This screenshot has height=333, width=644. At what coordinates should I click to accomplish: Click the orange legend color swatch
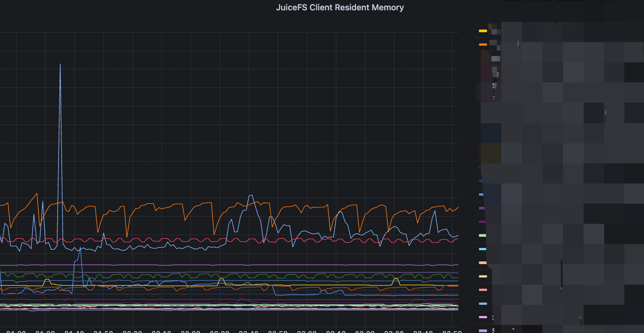[x=483, y=44]
